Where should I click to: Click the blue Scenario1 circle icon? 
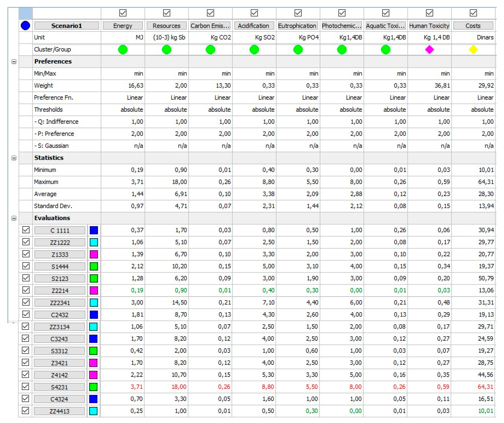(26, 25)
